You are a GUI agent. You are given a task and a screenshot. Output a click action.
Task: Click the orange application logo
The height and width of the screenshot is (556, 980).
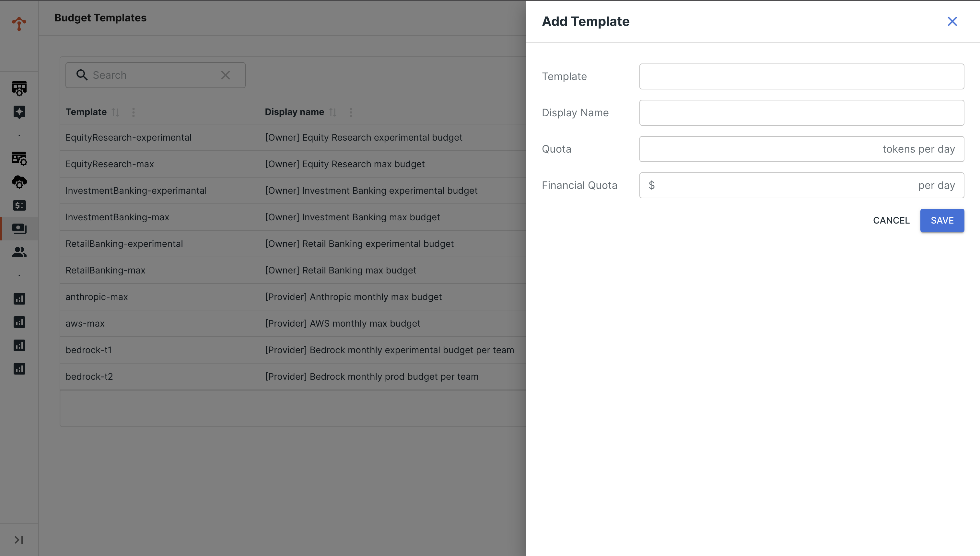pos(19,23)
